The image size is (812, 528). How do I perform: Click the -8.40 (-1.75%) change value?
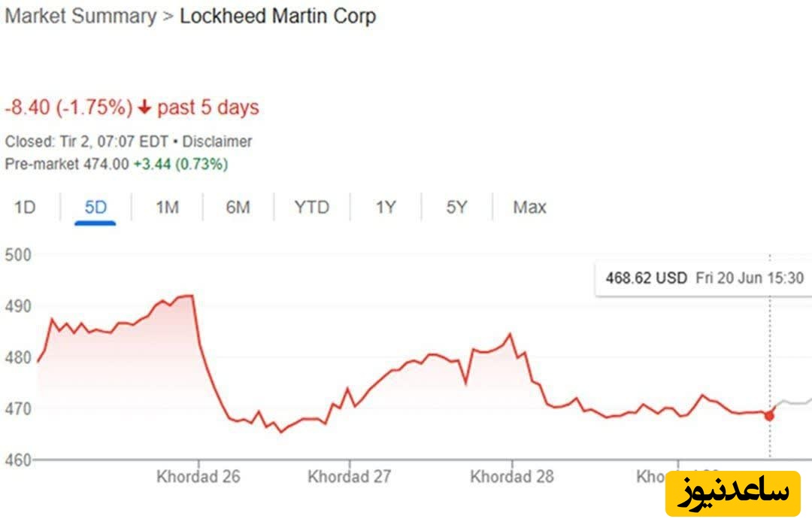(x=68, y=108)
